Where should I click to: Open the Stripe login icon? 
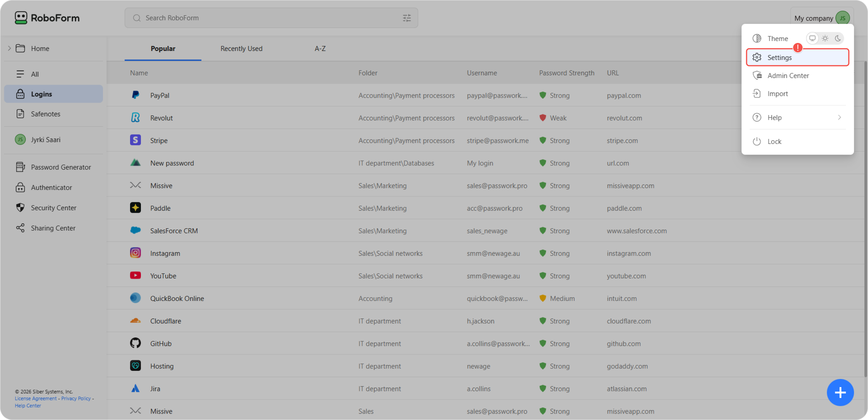point(135,140)
